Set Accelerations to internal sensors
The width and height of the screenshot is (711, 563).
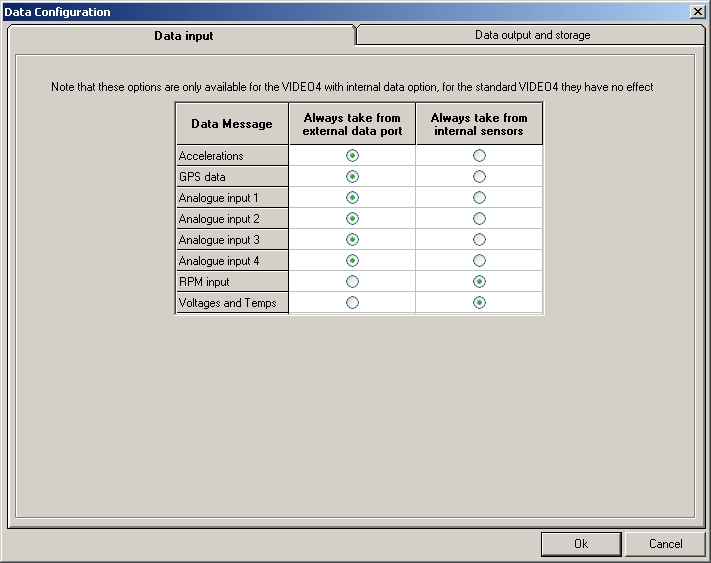pyautogui.click(x=479, y=156)
